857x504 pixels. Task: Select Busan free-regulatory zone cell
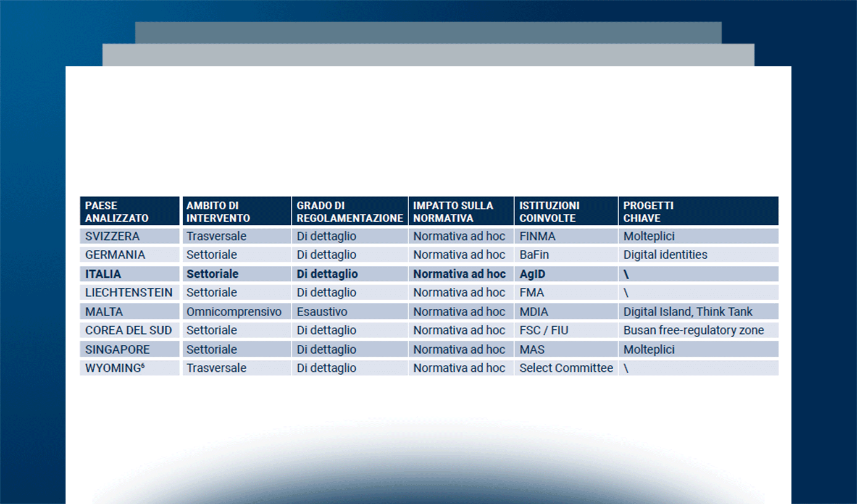point(693,330)
